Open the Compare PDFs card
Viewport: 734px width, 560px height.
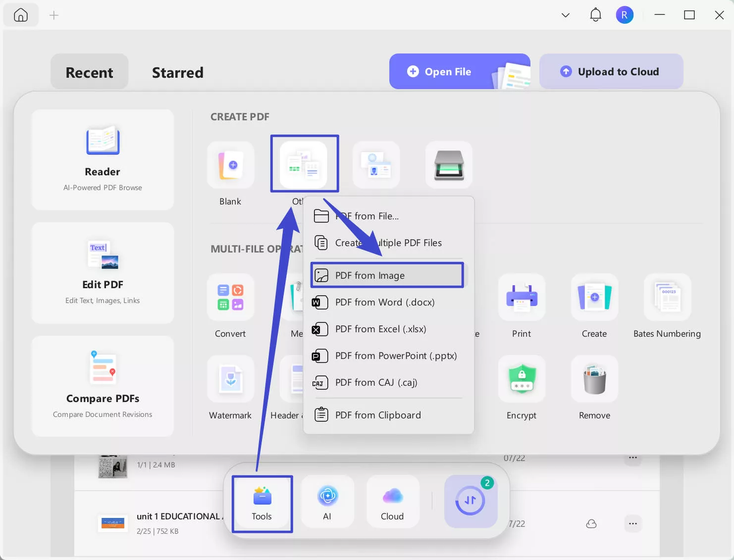[103, 386]
